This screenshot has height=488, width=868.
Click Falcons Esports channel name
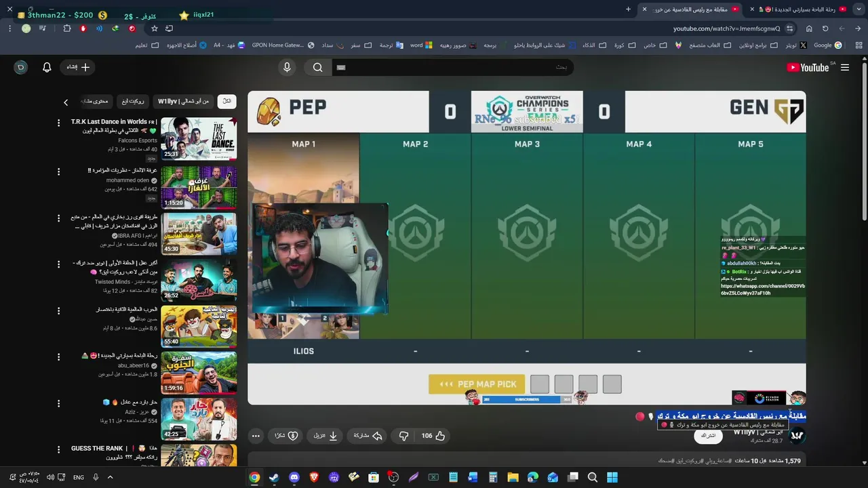138,140
